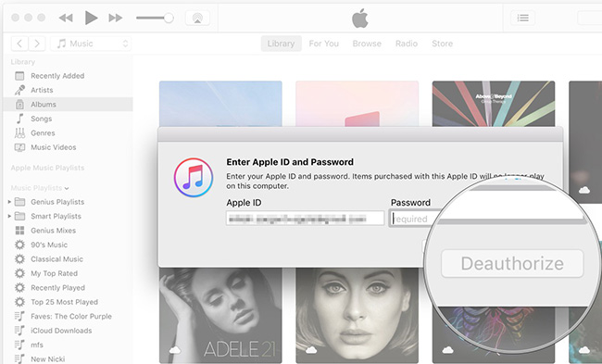602x364 pixels.
Task: Collapse the Music Playlists section chevron
Action: [67, 188]
